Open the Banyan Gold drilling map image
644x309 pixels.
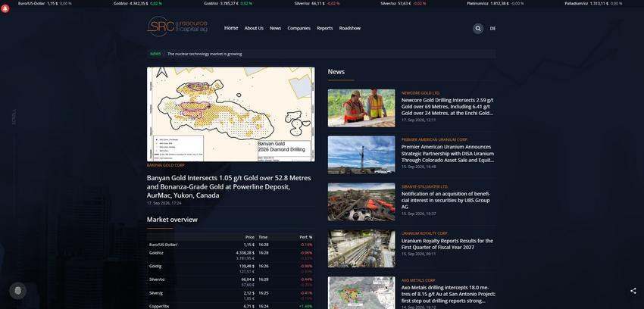231,114
